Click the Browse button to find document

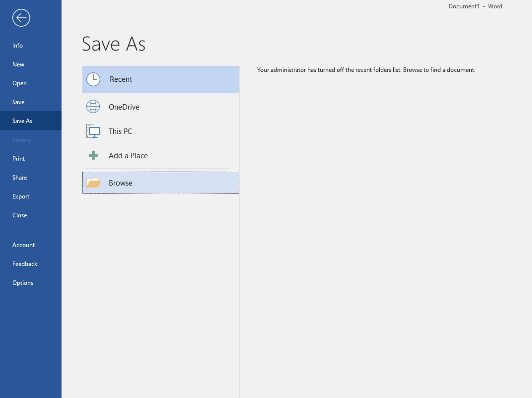click(x=161, y=182)
